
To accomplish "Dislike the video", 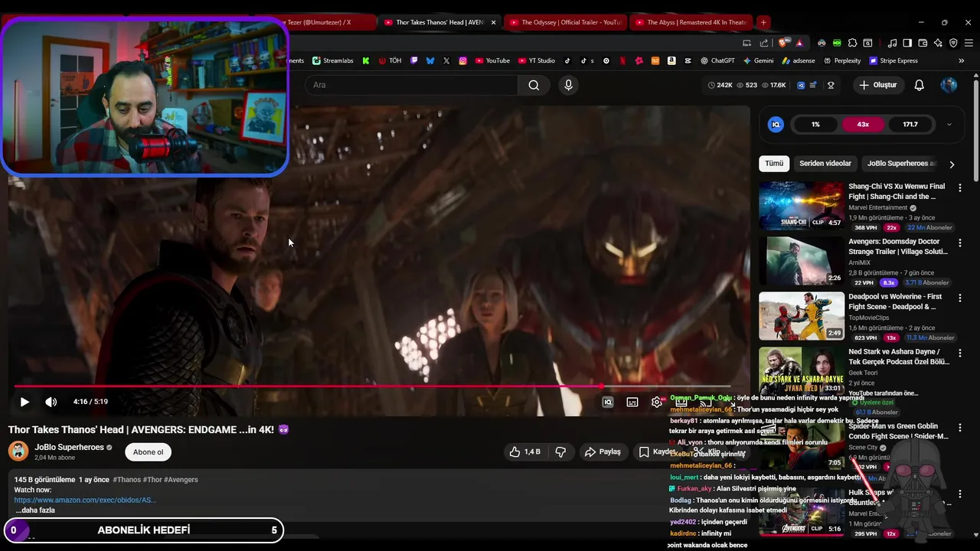I will [560, 452].
